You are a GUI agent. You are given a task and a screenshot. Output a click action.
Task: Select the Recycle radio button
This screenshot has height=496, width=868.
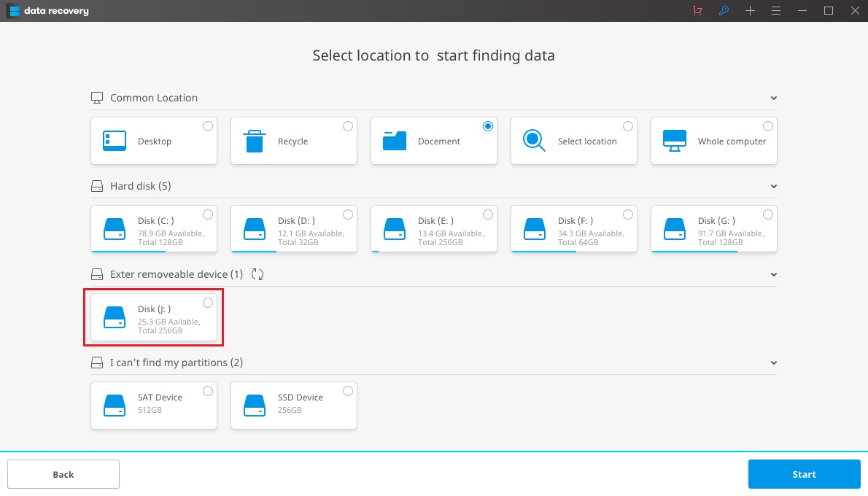point(348,126)
